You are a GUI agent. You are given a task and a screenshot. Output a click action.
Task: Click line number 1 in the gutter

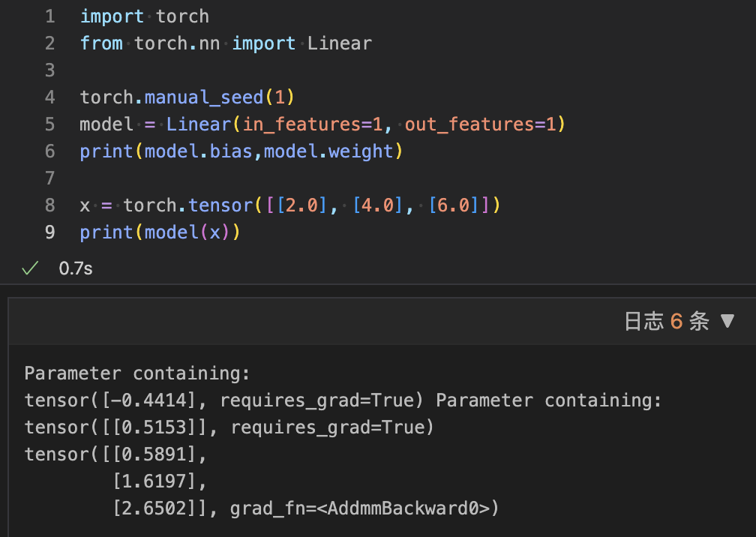[x=49, y=16]
